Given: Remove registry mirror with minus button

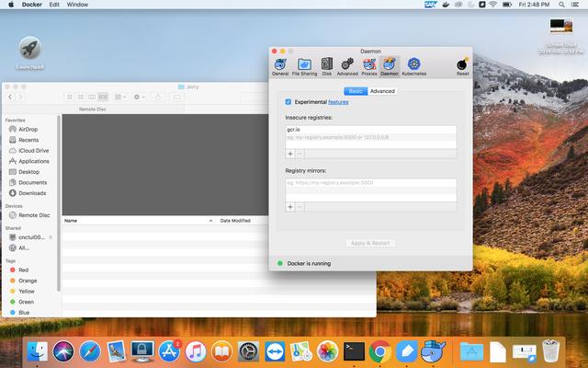Looking at the screenshot, I should [300, 206].
